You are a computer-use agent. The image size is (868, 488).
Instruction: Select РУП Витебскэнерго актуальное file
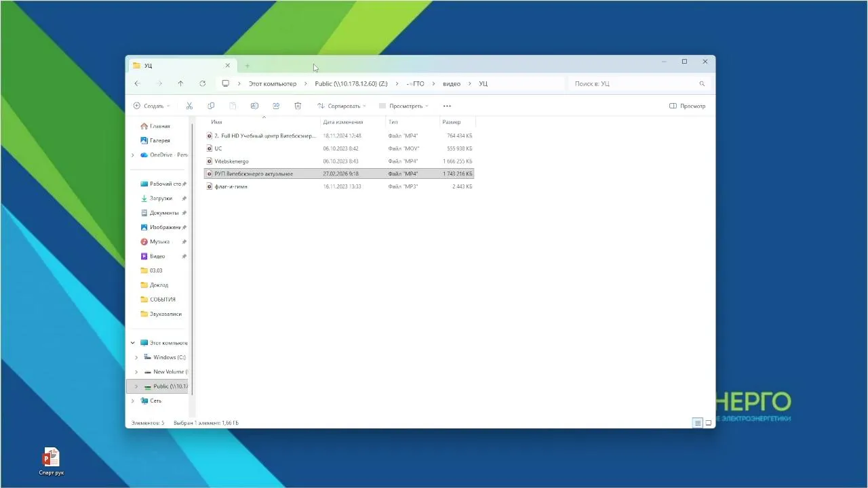click(339, 174)
